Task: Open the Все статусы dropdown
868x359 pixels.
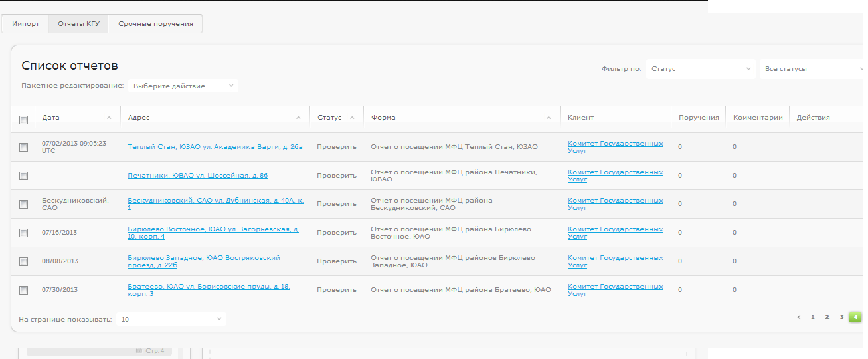Action: (812, 69)
